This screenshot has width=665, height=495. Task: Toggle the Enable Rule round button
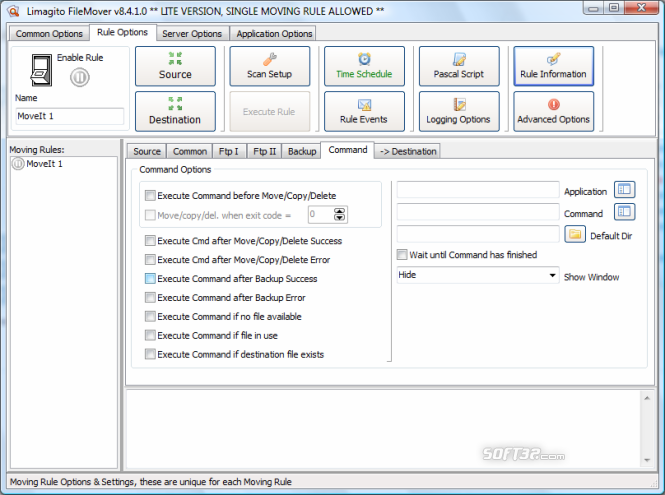pyautogui.click(x=80, y=78)
